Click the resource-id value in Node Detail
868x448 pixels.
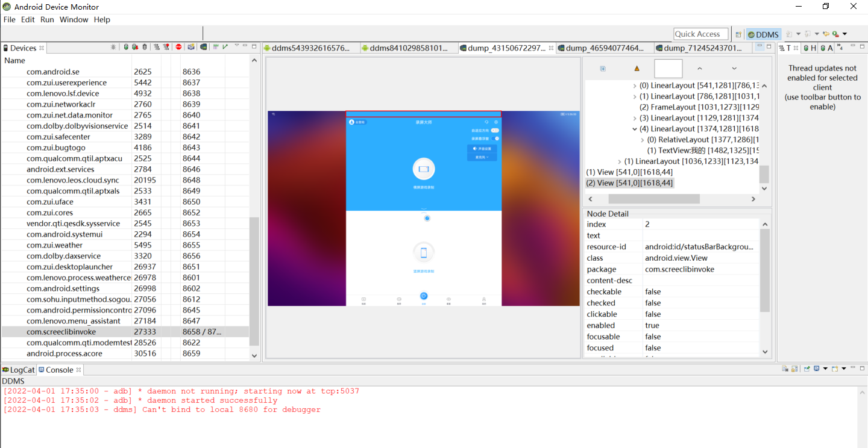pos(699,246)
